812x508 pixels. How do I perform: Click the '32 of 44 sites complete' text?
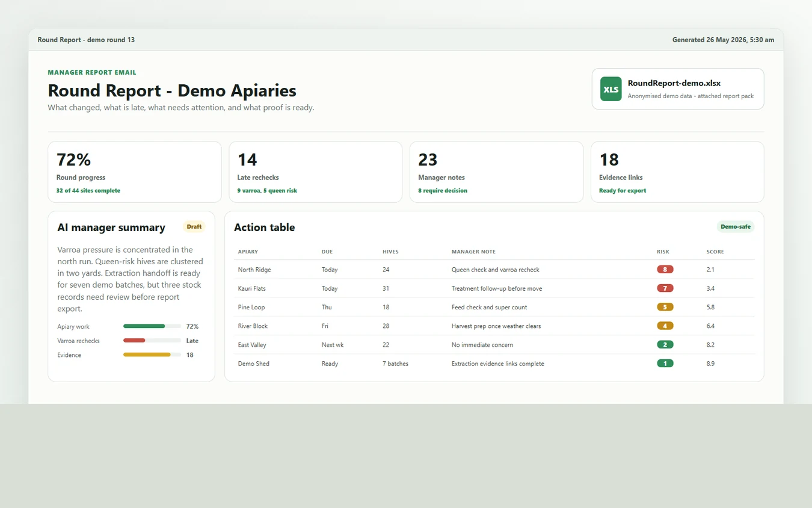point(88,190)
